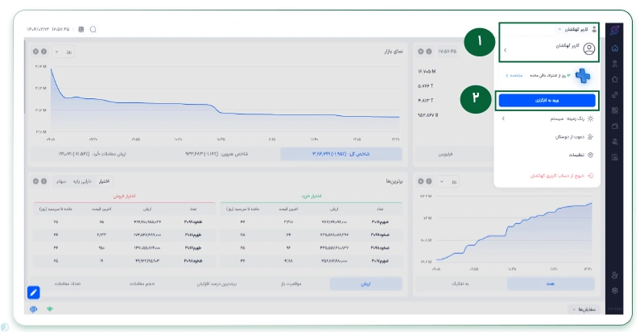The height and width of the screenshot is (332, 644).
Task: Click the home icon in the right sidebar
Action: click(x=615, y=49)
